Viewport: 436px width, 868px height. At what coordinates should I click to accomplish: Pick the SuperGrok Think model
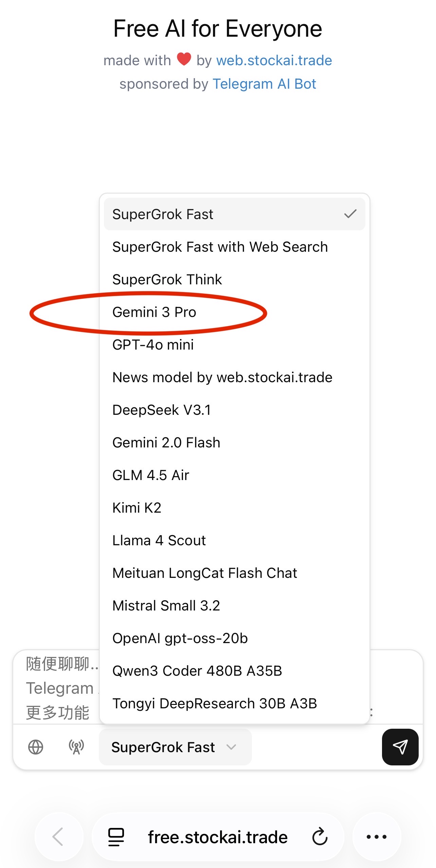(x=167, y=280)
